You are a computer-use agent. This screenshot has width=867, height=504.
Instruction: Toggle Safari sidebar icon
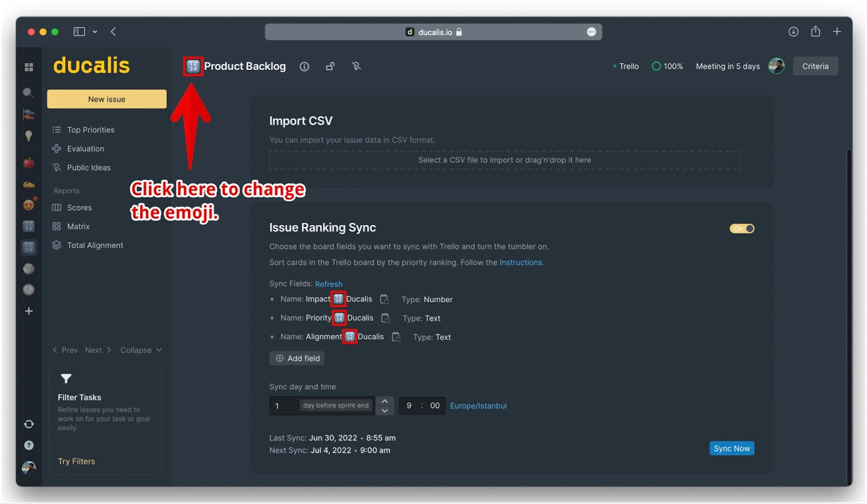(79, 31)
